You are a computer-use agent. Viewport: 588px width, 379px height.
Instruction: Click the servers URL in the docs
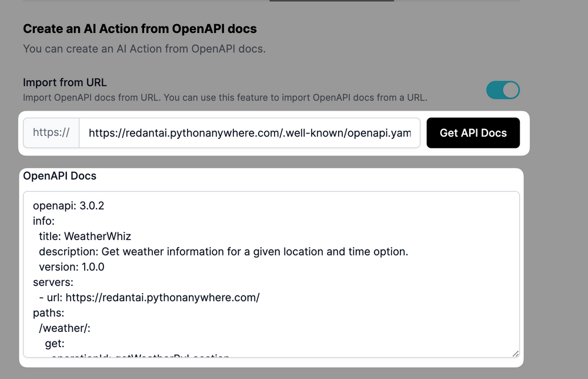[149, 297]
